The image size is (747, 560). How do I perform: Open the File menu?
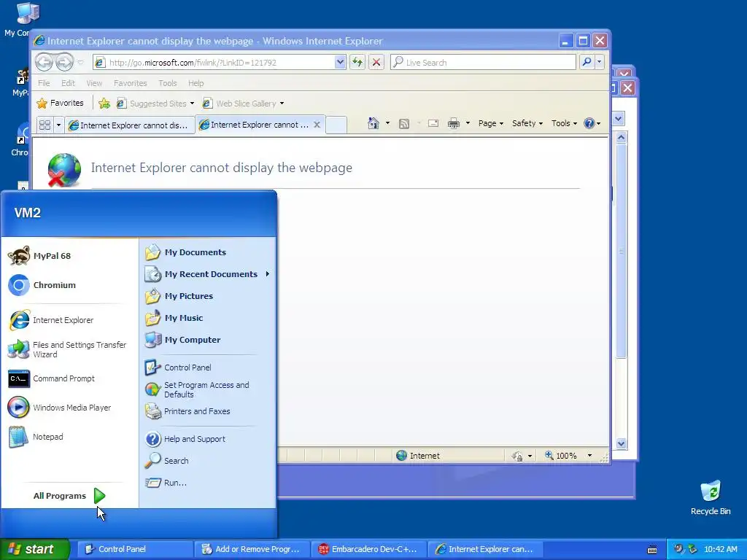(44, 83)
